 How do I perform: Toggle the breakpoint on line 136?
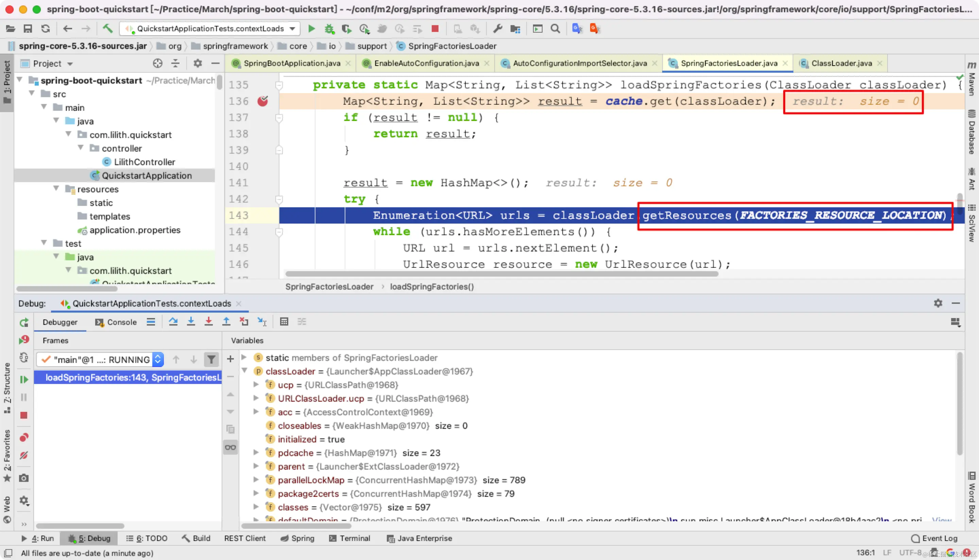[x=263, y=101]
